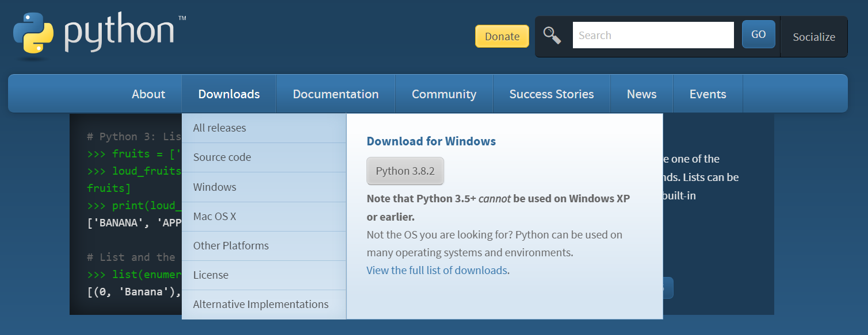Choose Source code in the dropdown
The width and height of the screenshot is (868, 335).
point(222,157)
